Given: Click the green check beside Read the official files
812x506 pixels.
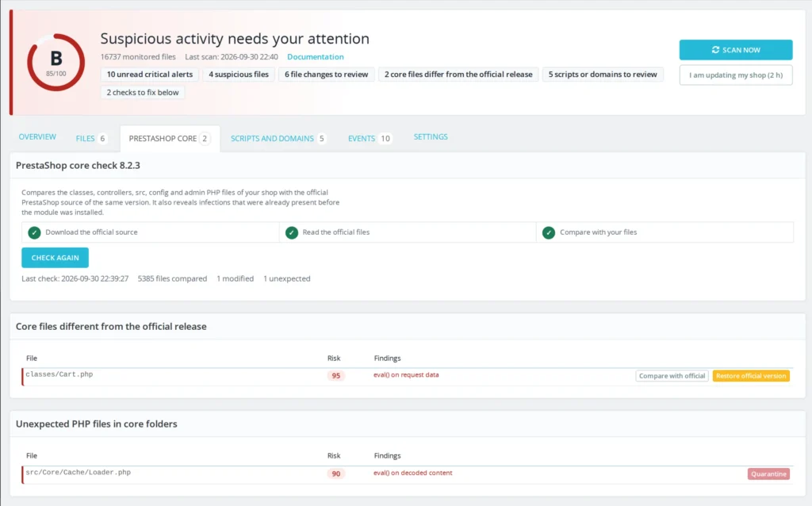Looking at the screenshot, I should click(292, 232).
